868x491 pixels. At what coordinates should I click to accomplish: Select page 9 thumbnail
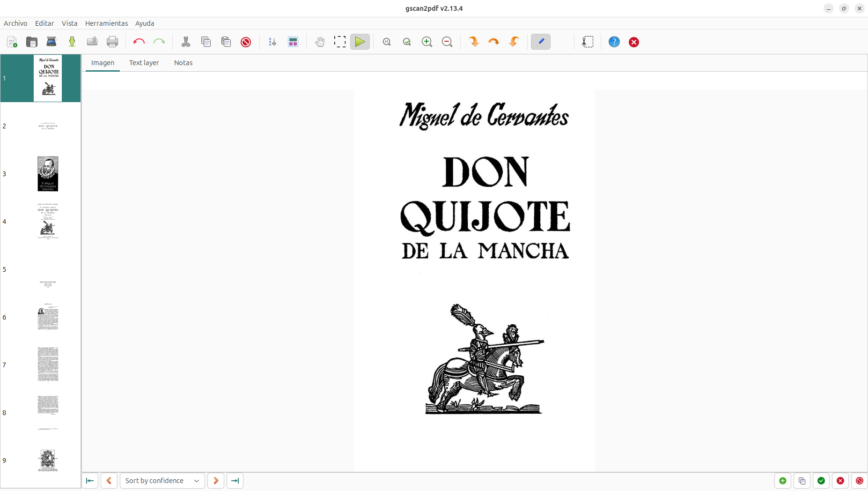(x=48, y=461)
